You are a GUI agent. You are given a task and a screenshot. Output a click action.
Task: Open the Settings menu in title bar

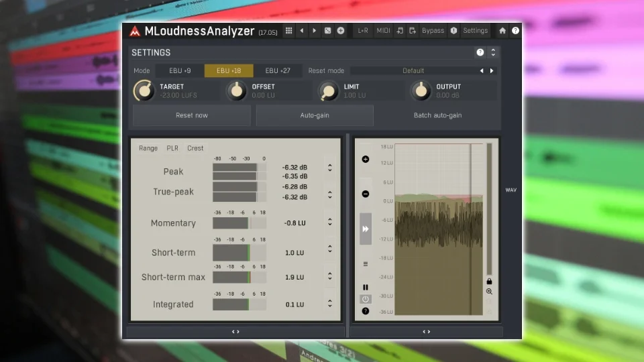(475, 30)
